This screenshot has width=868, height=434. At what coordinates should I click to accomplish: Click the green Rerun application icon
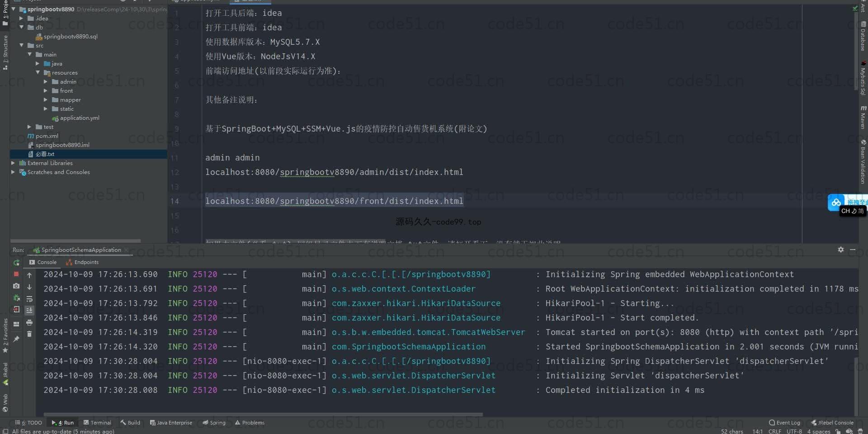click(16, 263)
